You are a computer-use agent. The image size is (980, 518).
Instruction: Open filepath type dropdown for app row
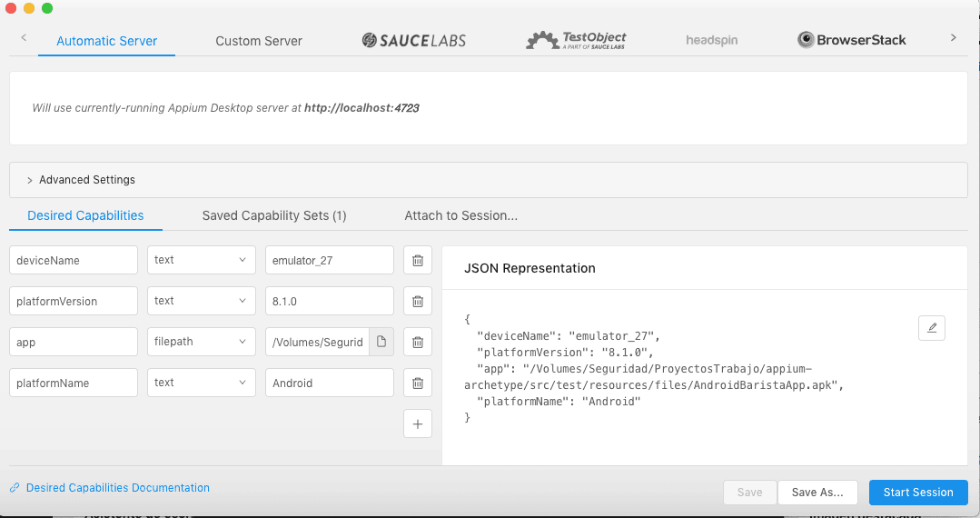coord(202,342)
